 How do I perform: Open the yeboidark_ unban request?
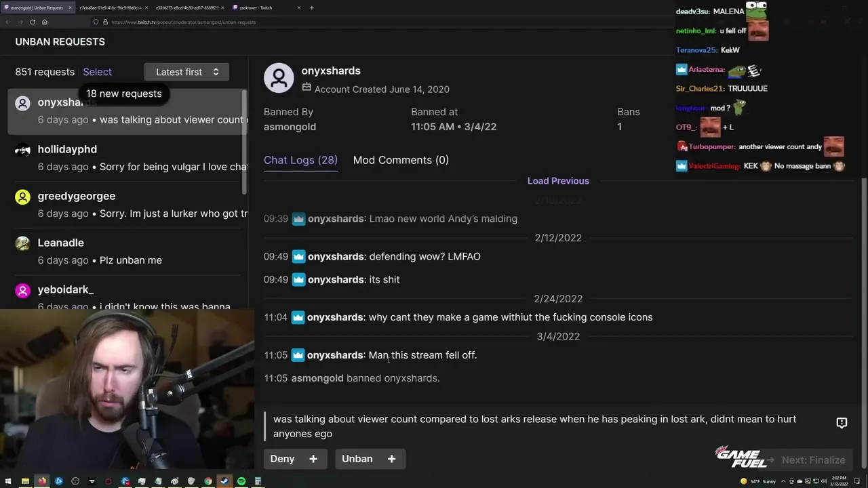pos(124,294)
